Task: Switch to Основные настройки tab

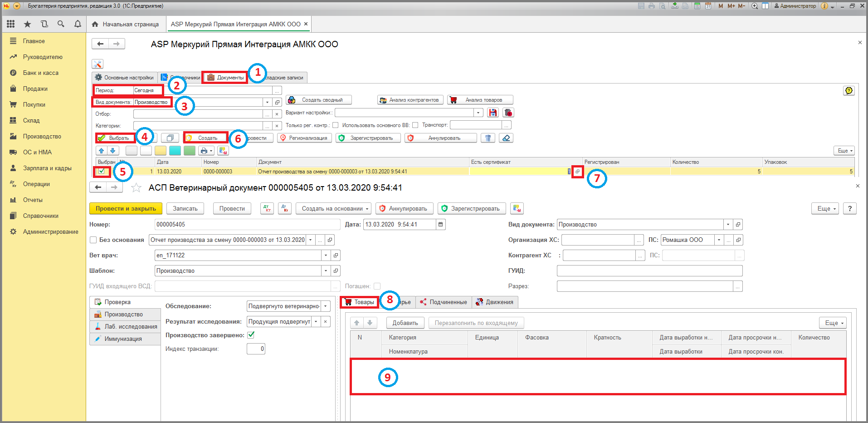Action: click(124, 78)
